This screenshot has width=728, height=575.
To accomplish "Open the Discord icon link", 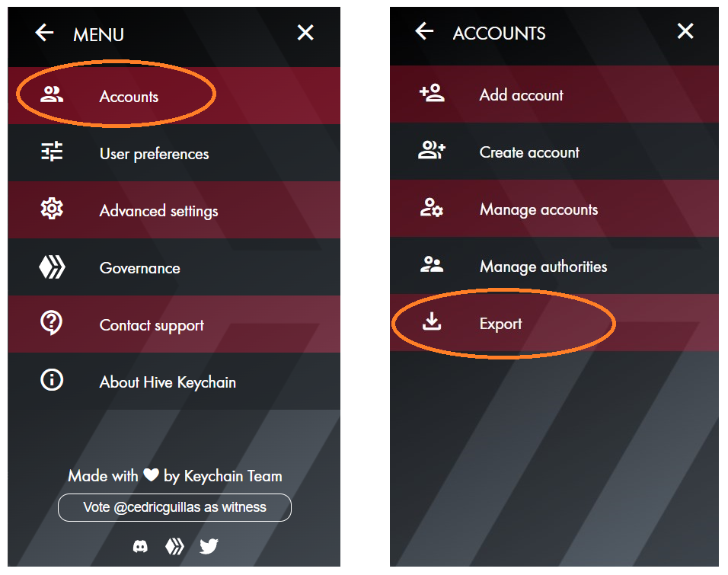I will (x=140, y=546).
